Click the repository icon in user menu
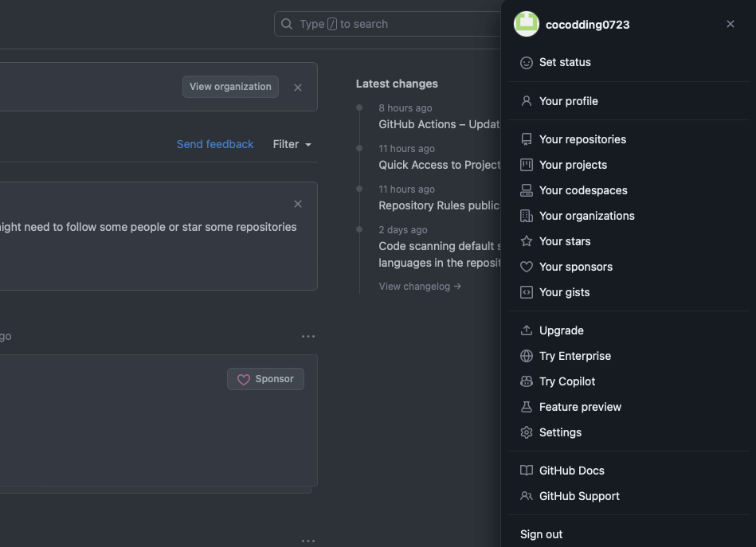Image resolution: width=756 pixels, height=547 pixels. point(526,139)
